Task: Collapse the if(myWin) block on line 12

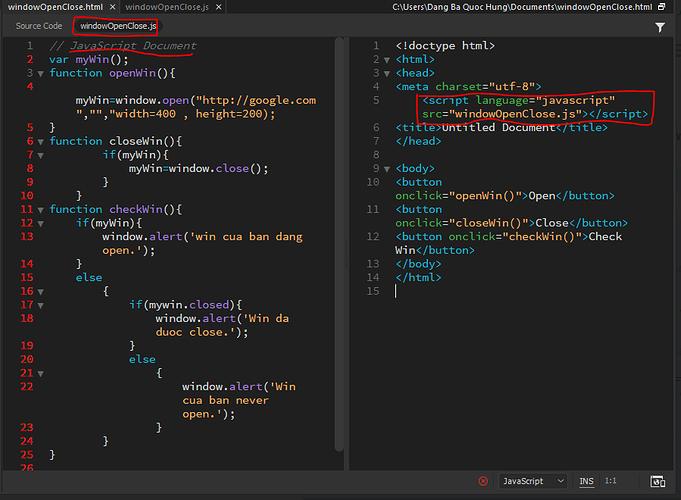Action: (x=40, y=224)
